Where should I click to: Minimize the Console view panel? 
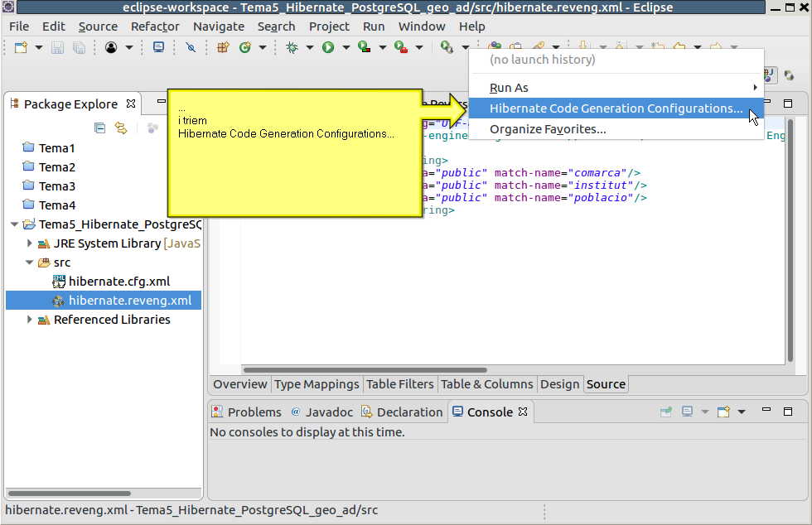pyautogui.click(x=766, y=410)
